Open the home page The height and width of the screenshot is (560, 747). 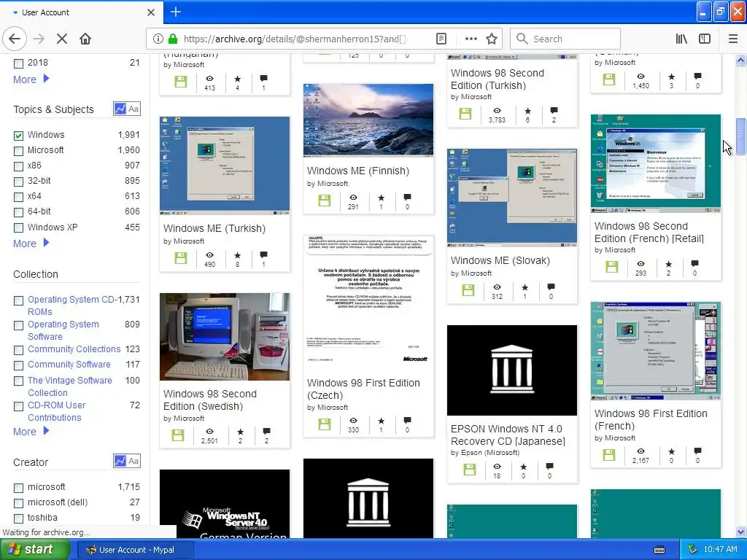pyautogui.click(x=85, y=39)
